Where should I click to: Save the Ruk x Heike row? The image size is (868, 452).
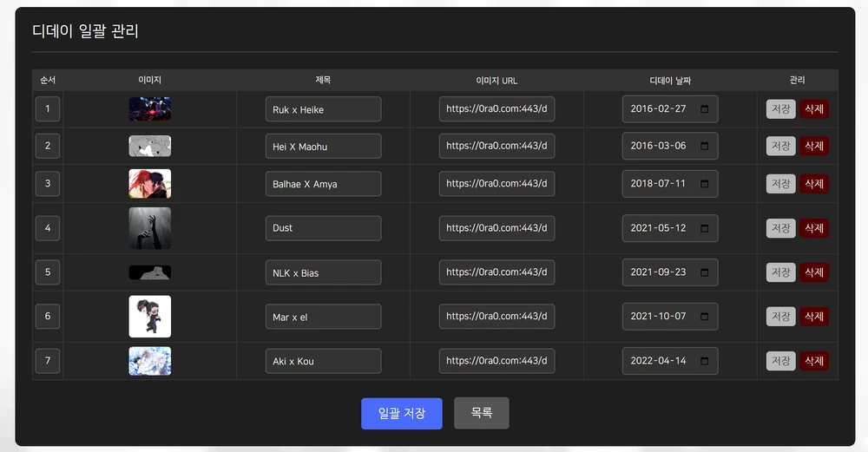point(780,109)
